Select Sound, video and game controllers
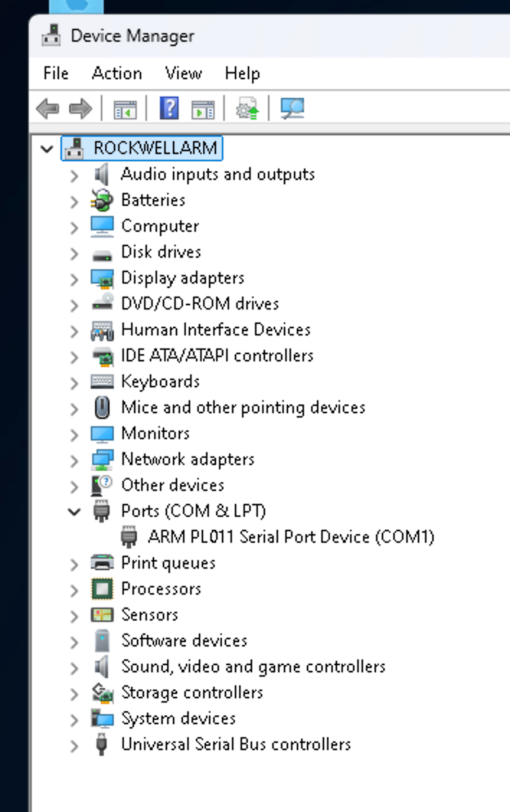This screenshot has width=510, height=812. tap(254, 667)
